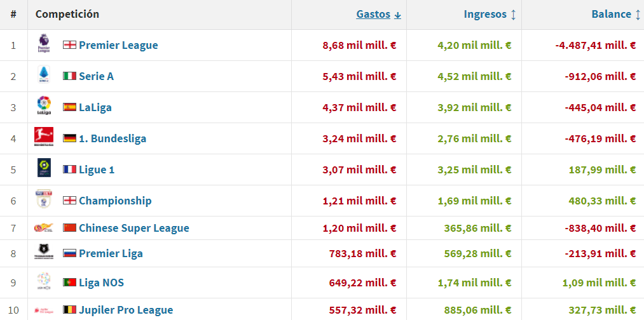
Task: Open the 1. Bundesliga link
Action: coord(112,138)
